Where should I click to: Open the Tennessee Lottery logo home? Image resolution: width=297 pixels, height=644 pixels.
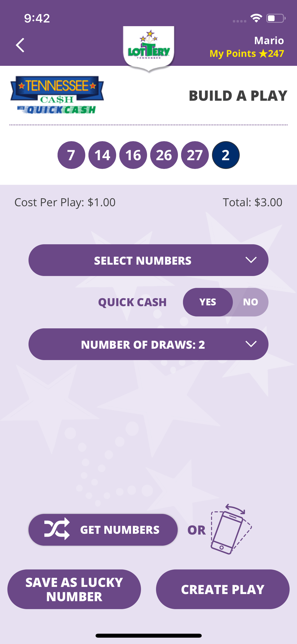pos(149,49)
